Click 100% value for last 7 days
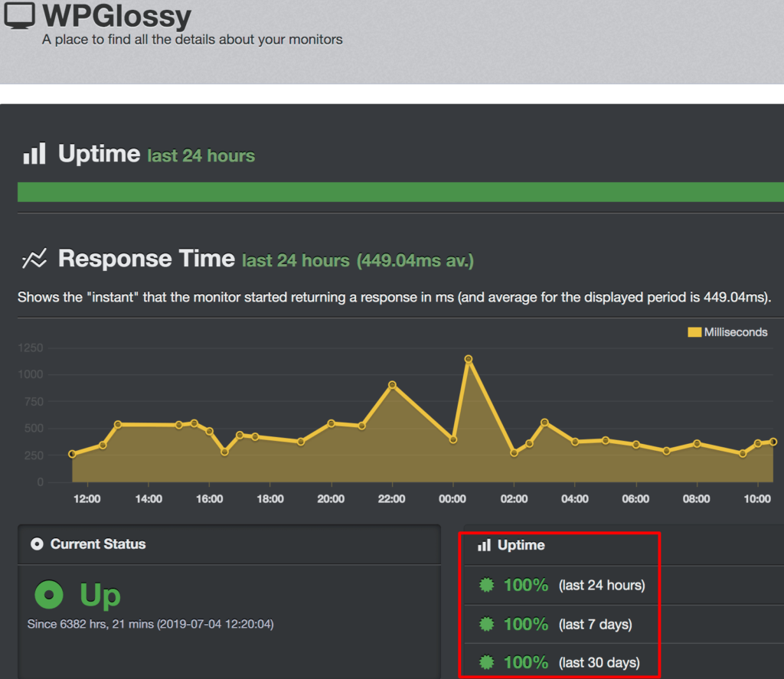Screen dimensions: 784x679 (525, 624)
